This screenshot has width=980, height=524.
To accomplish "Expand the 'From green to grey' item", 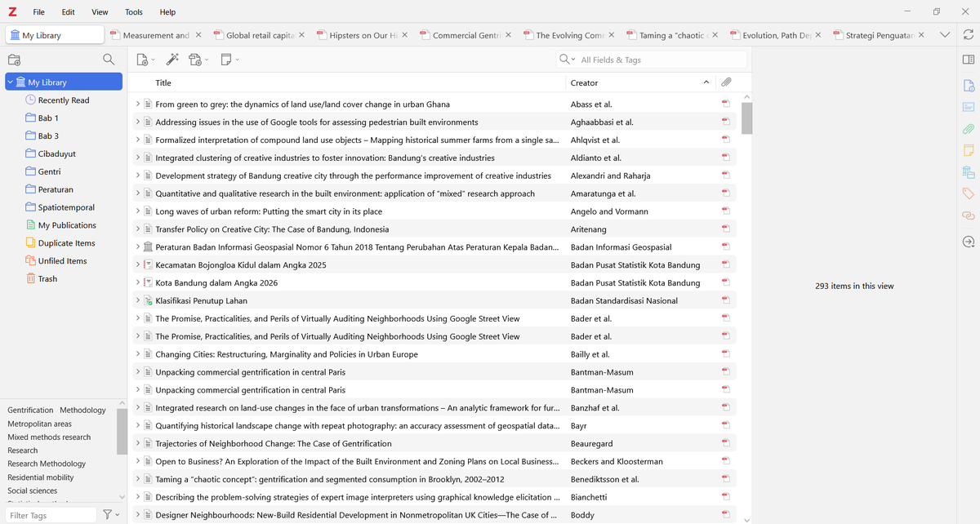I will tap(138, 104).
